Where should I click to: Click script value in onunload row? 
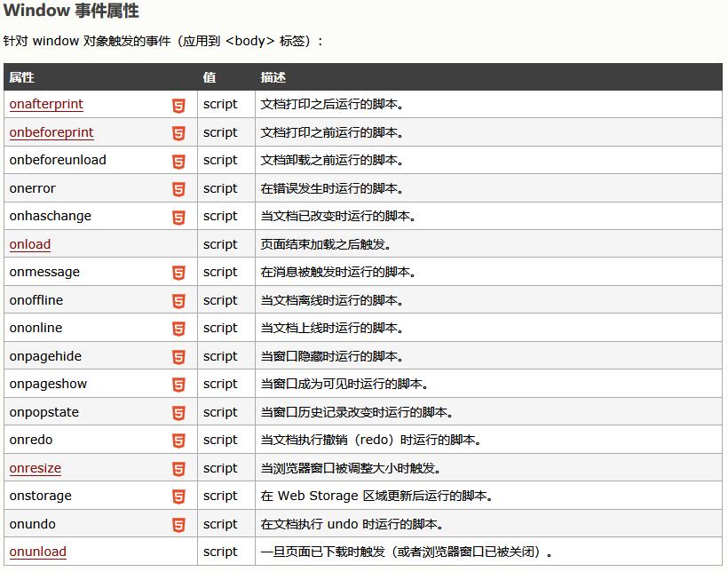220,552
